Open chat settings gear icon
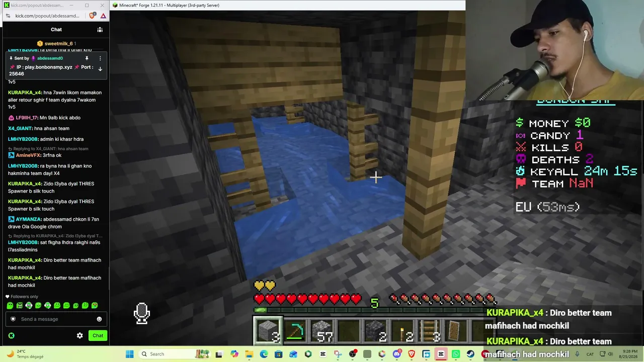 79,335
